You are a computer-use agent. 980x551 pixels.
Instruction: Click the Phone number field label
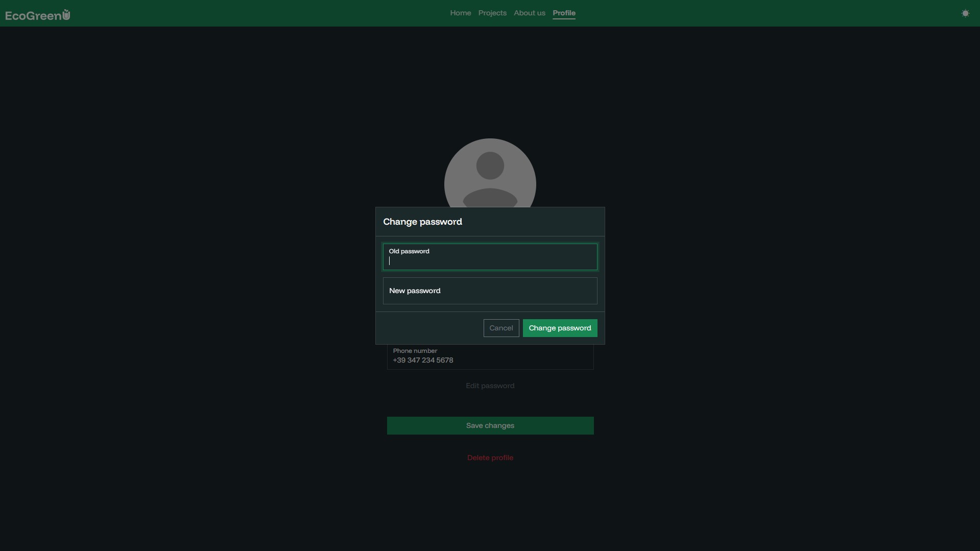[x=415, y=351]
